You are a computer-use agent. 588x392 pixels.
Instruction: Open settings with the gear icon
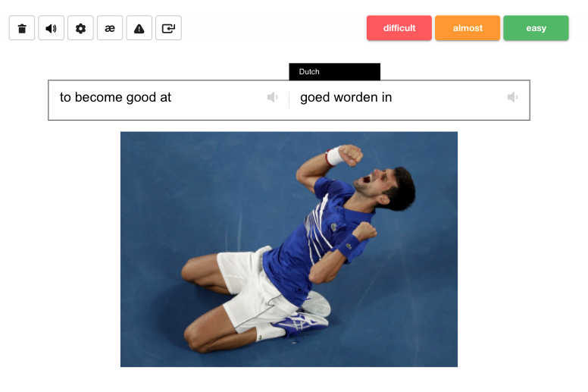coord(80,28)
